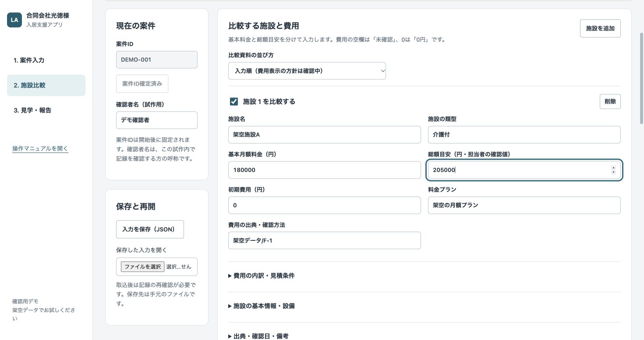644x340 pixels.
Task: Edit the 施設名 field 架空施設A
Action: (x=325, y=135)
